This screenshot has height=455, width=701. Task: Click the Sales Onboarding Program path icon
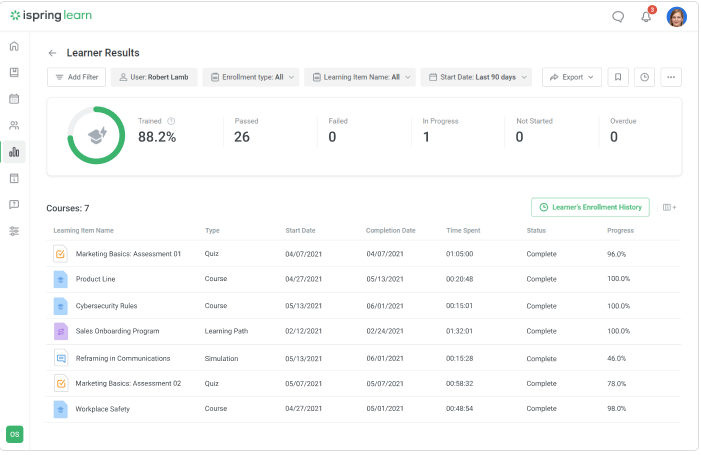point(60,331)
